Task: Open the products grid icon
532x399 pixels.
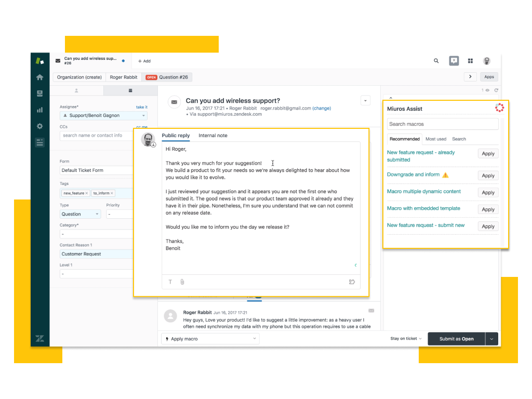Action: [x=470, y=61]
